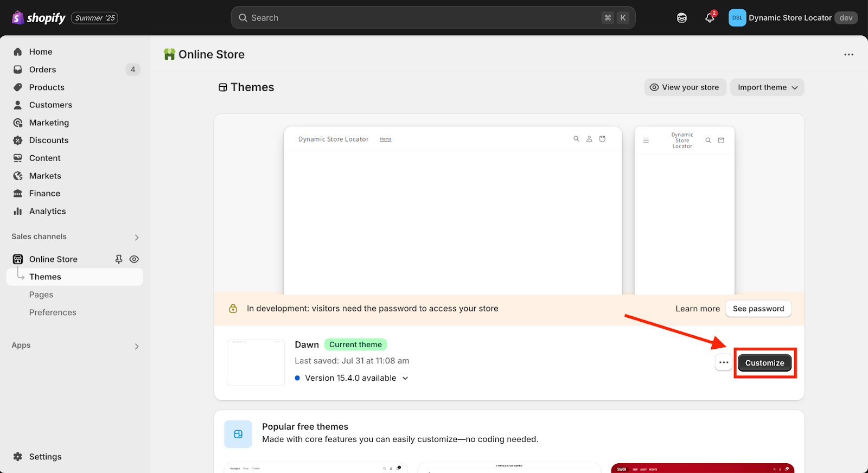The image size is (868, 473).
Task: Click the Marketing target icon
Action: (18, 123)
